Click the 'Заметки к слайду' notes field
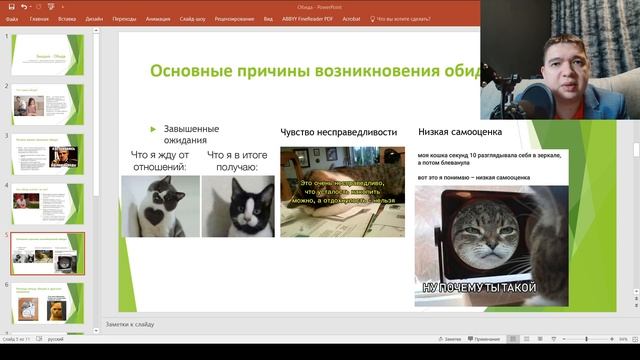640x360 pixels. [x=130, y=324]
